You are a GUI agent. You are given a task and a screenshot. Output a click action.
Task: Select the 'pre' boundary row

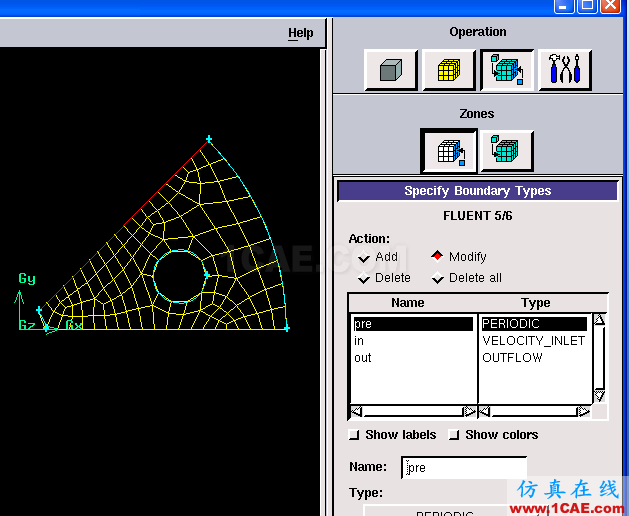413,324
